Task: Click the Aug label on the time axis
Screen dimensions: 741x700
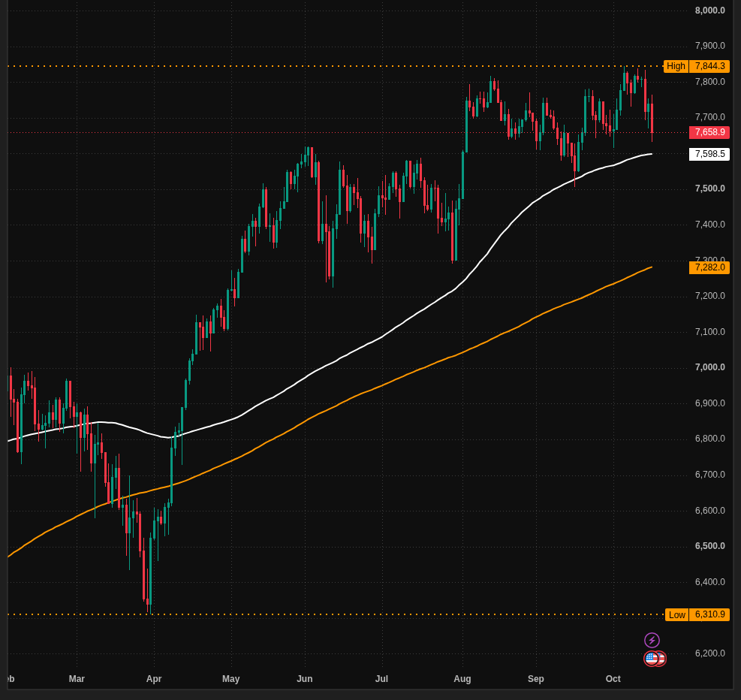Action: [462, 679]
